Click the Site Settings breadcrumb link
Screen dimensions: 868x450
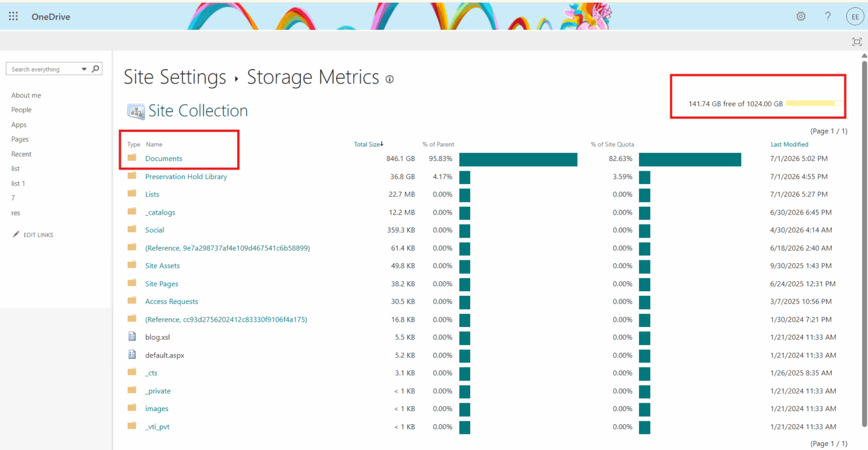click(175, 77)
